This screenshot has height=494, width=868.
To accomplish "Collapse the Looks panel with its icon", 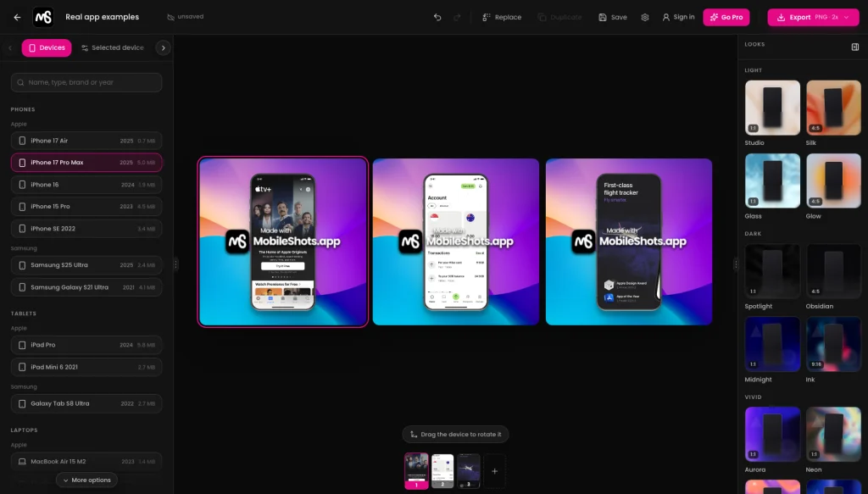I will click(854, 47).
